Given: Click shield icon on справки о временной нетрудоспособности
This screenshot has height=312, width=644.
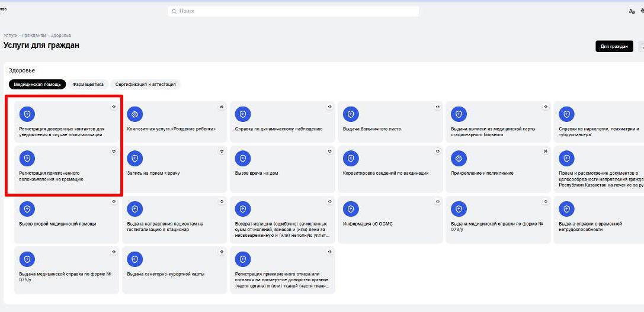Looking at the screenshot, I should click(567, 209).
